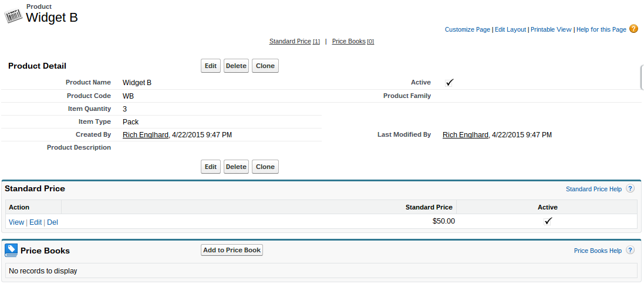The width and height of the screenshot is (644, 284).
Task: Click the Standard Price Help question mark icon
Action: (x=630, y=189)
